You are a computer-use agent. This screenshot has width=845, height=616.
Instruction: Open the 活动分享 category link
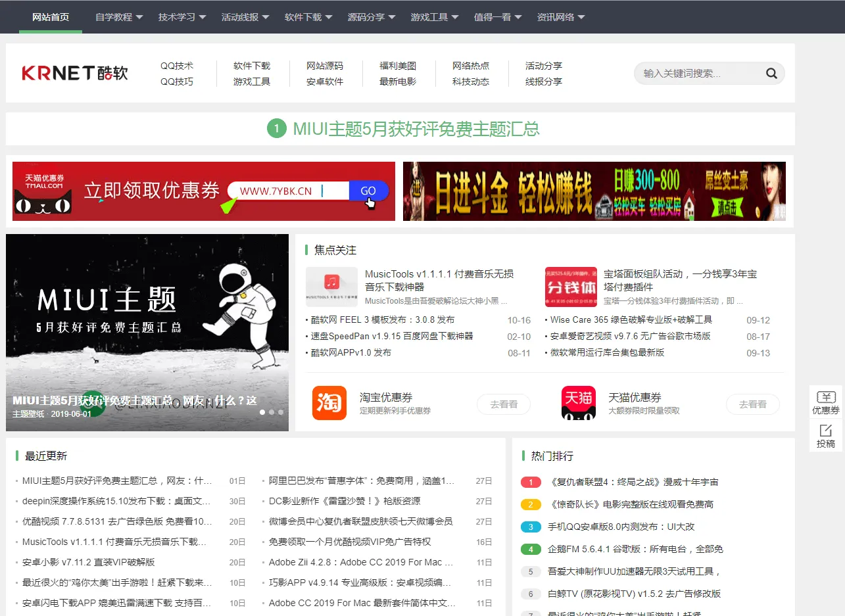[544, 66]
